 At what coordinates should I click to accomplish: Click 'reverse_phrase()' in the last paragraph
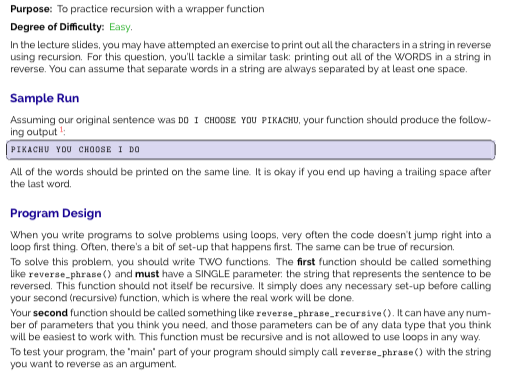tap(382, 353)
